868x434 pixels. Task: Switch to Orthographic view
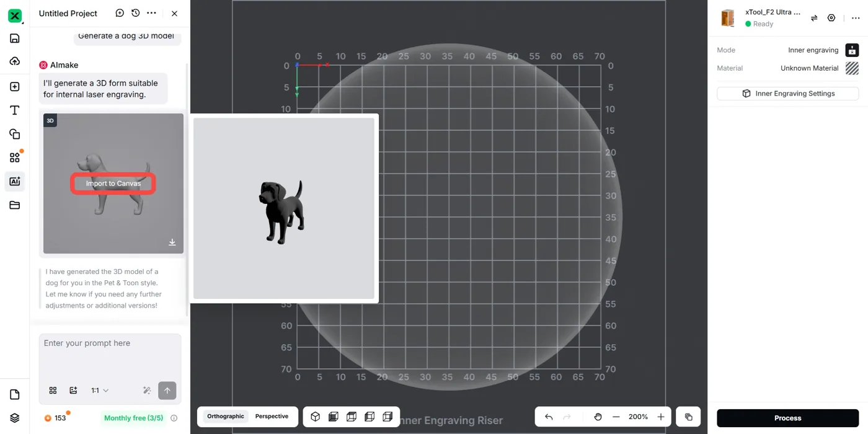[226, 417]
